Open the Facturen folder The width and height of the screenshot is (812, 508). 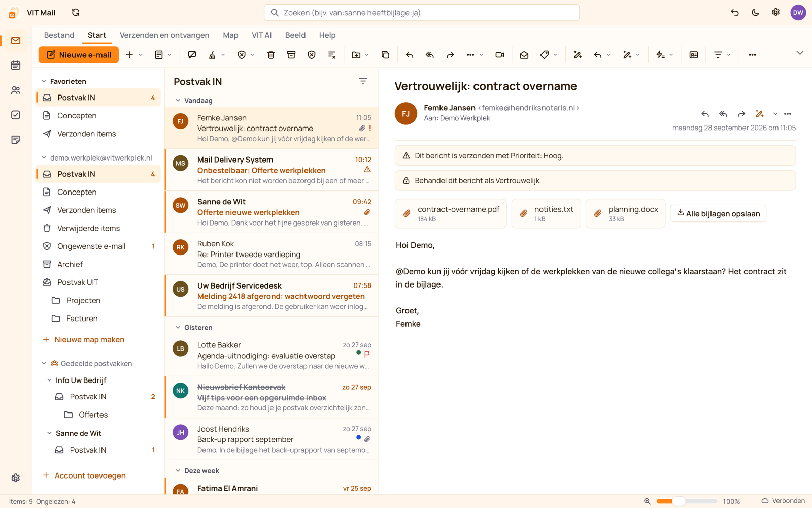98,319
